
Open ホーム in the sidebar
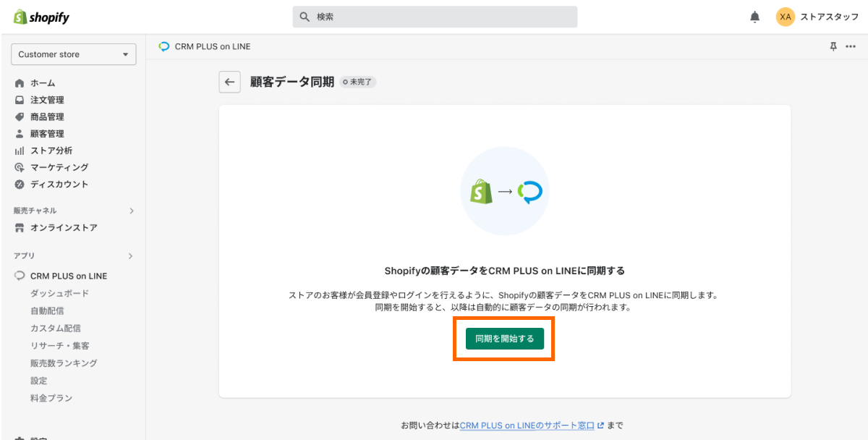coord(43,83)
